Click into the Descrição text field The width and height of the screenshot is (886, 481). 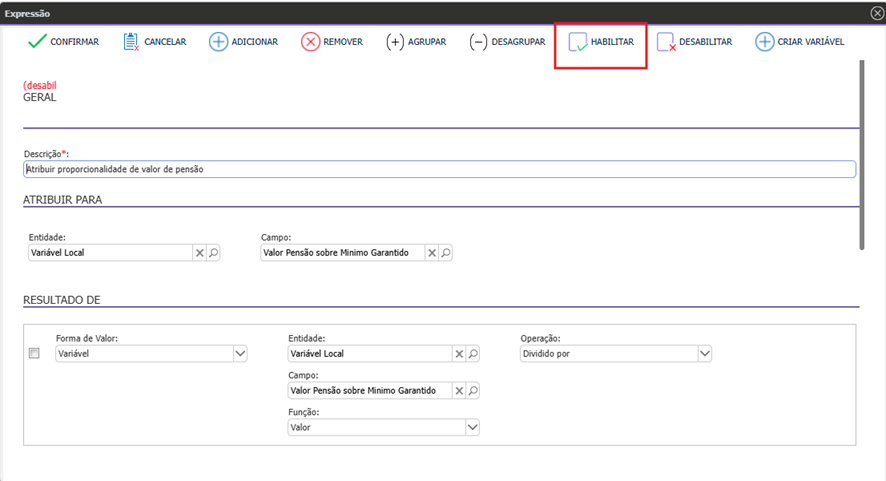(438, 169)
